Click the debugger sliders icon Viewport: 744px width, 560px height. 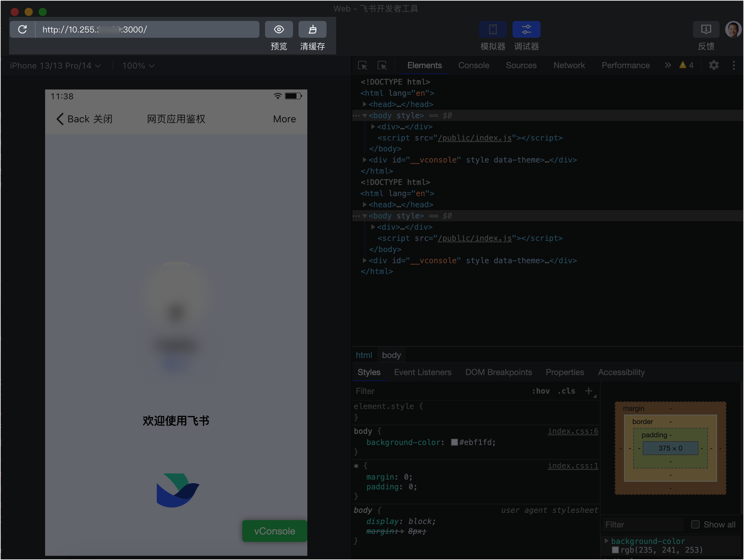526,29
